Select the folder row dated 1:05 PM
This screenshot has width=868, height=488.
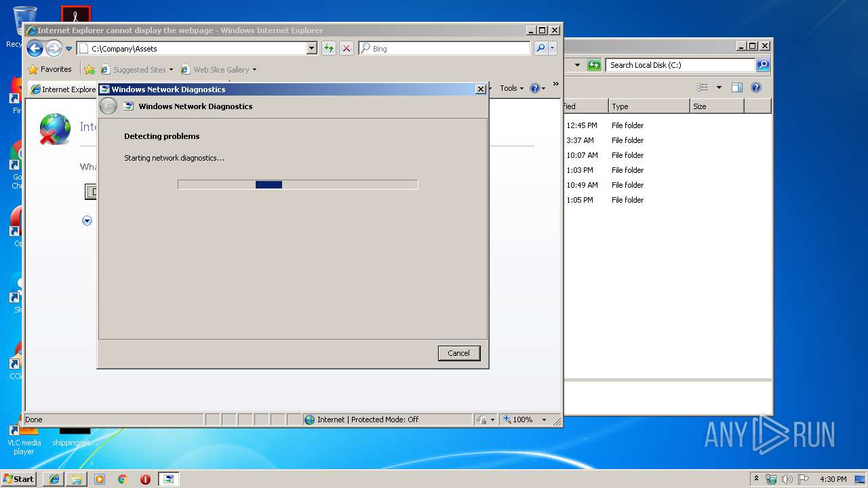668,200
